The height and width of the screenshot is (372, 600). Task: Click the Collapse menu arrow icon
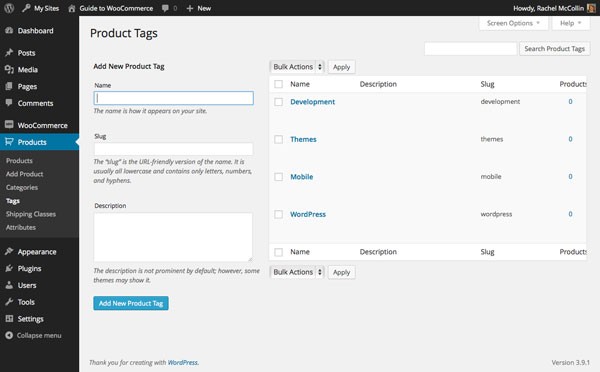tap(9, 335)
